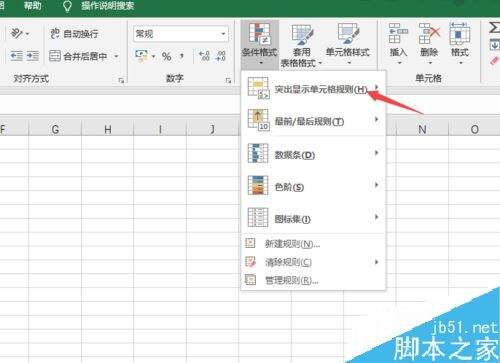Open Color Scales (色阶) submenu
The image size is (500, 363).
pyautogui.click(x=313, y=186)
